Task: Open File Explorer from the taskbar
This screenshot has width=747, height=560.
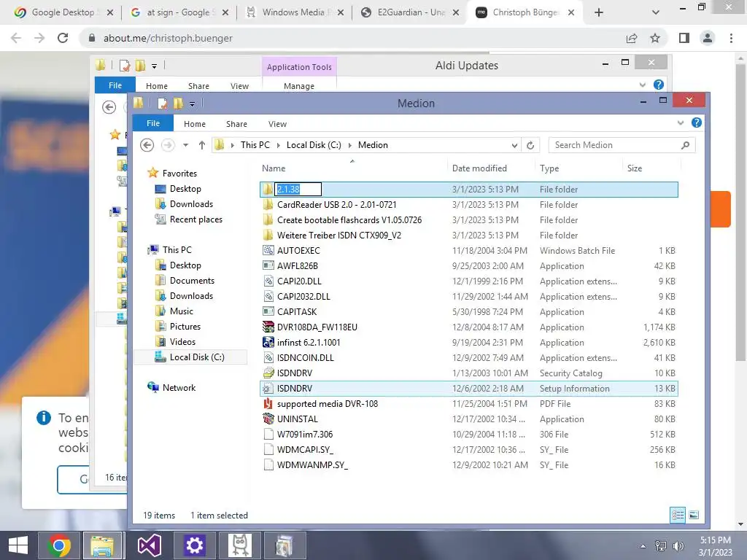Action: click(x=103, y=545)
